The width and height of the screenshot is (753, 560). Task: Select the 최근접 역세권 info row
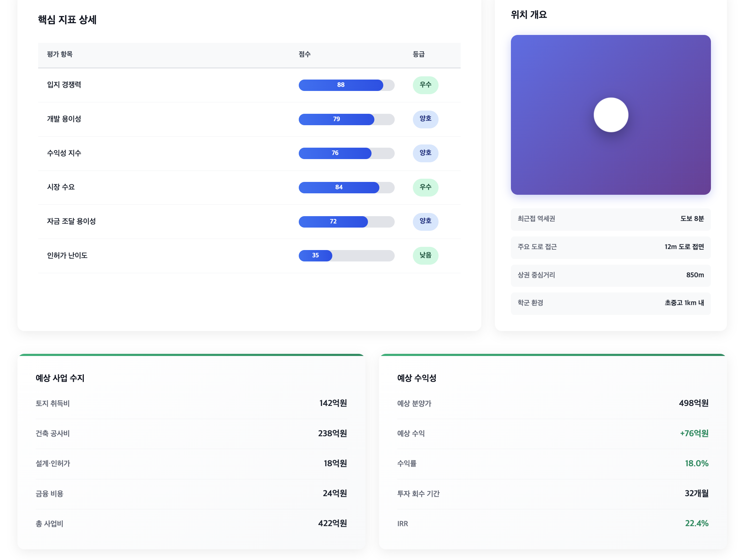[610, 219]
